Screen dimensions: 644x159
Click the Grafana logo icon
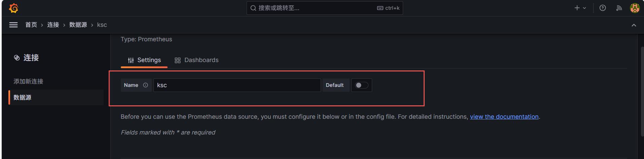pos(14,8)
